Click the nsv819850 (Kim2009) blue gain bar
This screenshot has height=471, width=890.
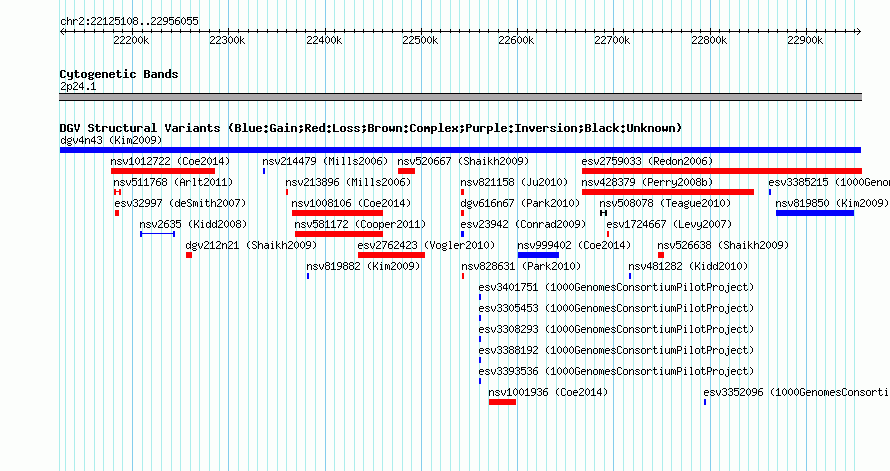coord(815,213)
